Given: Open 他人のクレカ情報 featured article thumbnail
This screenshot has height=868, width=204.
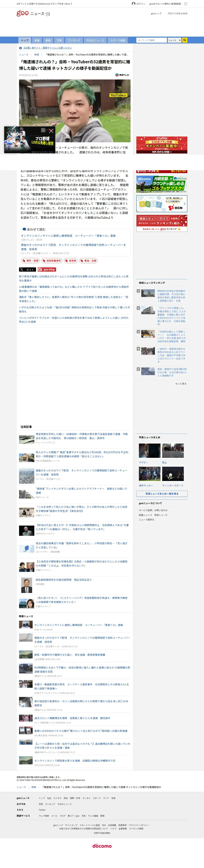Looking at the screenshot, I should 27,458.
